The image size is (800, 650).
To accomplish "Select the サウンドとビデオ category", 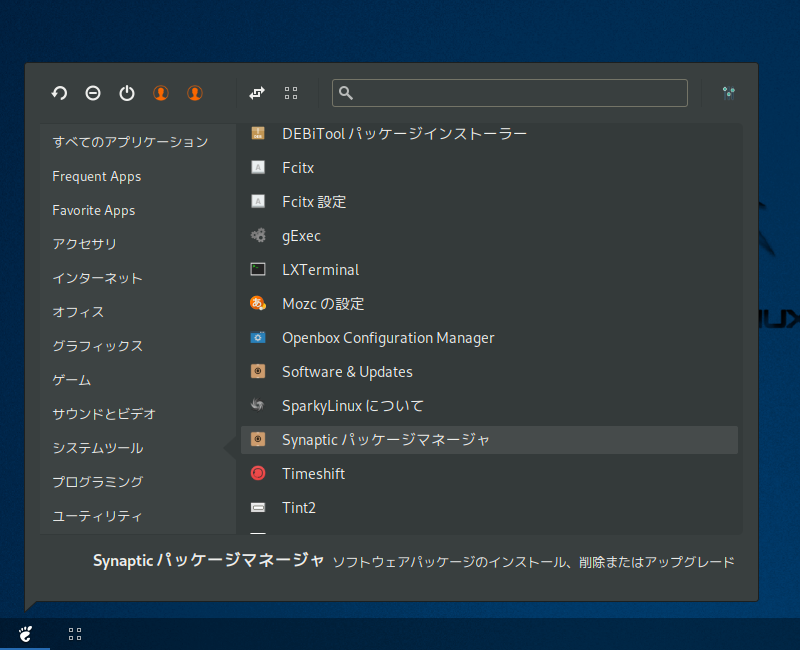I will 104,414.
